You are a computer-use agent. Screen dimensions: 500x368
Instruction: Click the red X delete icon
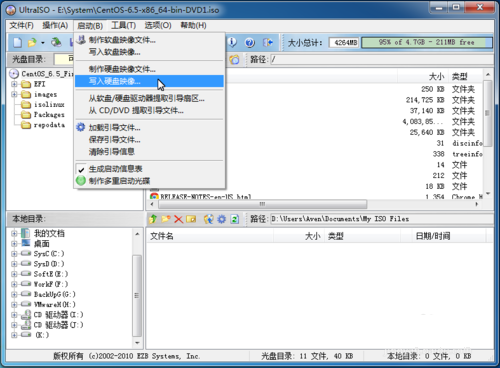(179, 219)
